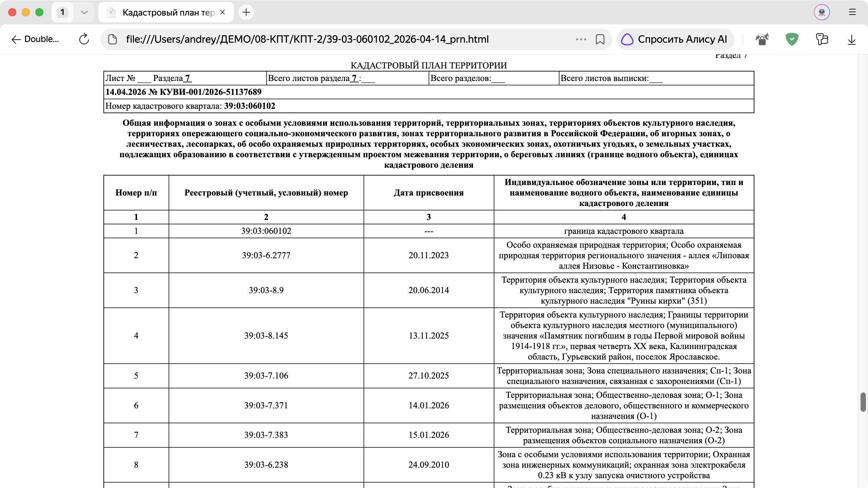Click registry number 39:03-7.371

click(x=266, y=405)
